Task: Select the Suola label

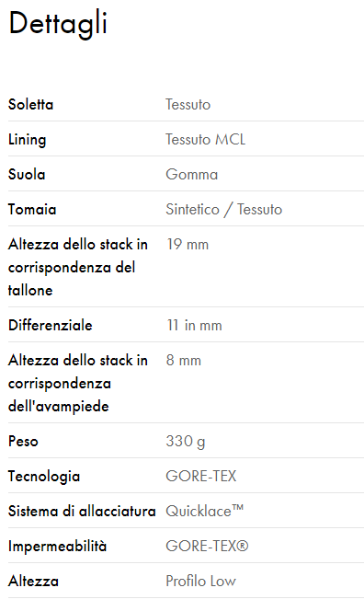Action: pos(27,174)
